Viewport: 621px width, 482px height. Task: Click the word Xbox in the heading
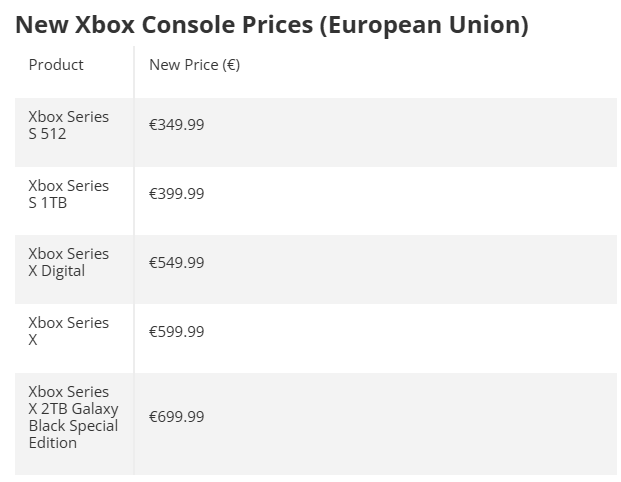(105, 25)
